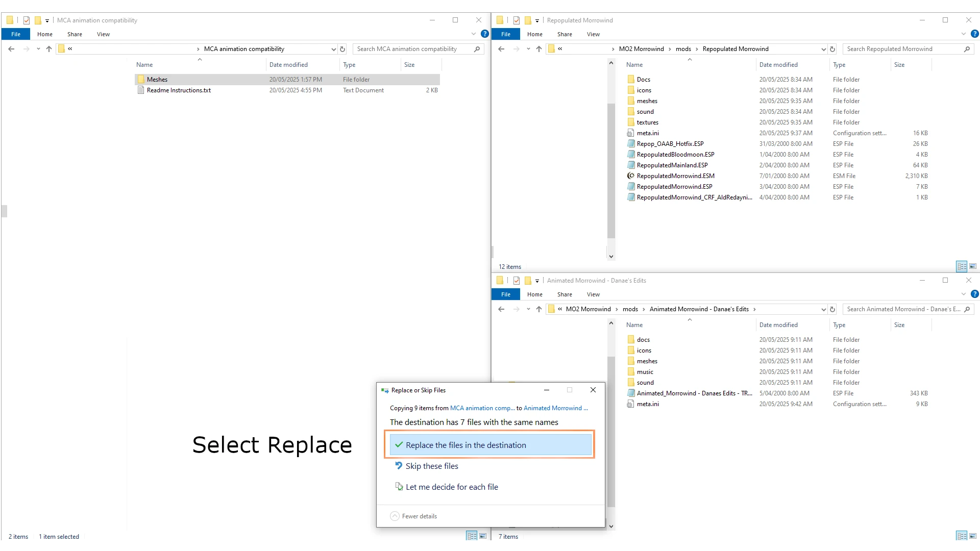Open Share tab in Repopulated Morrowind window
980x551 pixels.
pos(565,34)
